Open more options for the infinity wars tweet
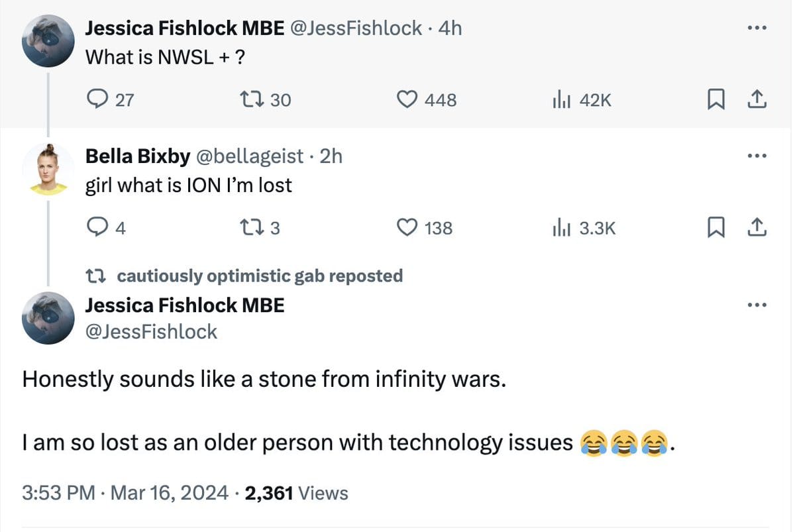 tap(756, 305)
